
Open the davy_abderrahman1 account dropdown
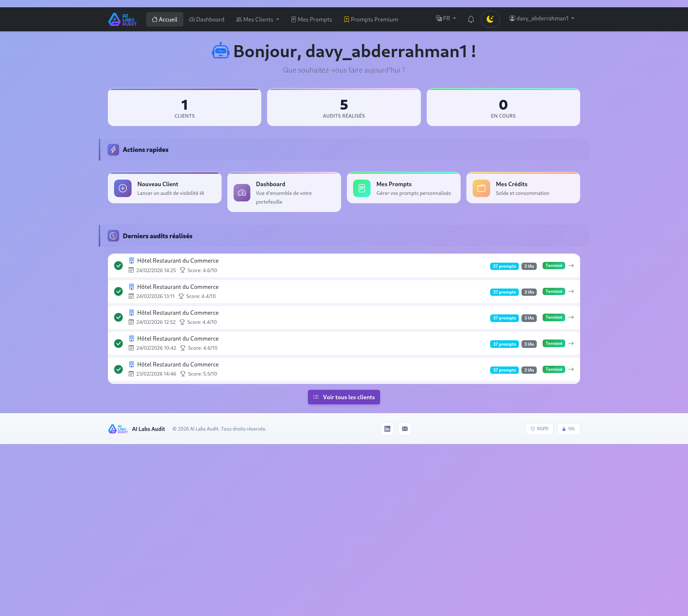542,18
